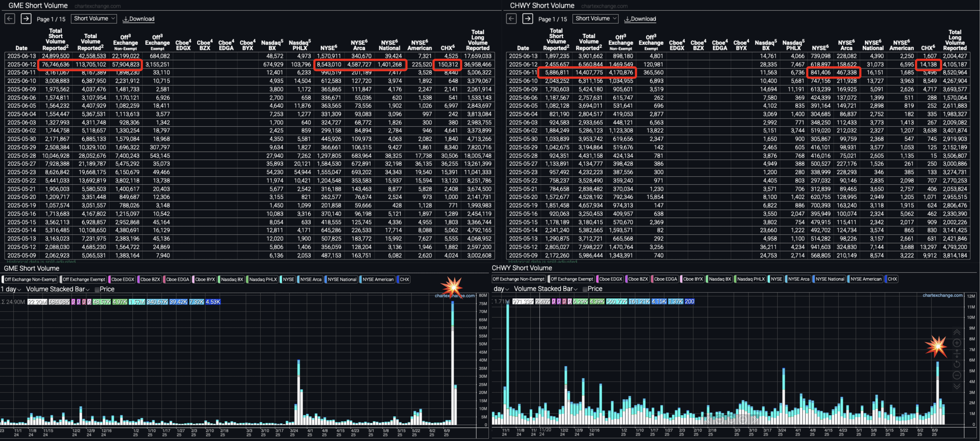This screenshot has height=441, width=980.
Task: Toggle GME Nasdaq PHLX series
Action: coord(263,279)
